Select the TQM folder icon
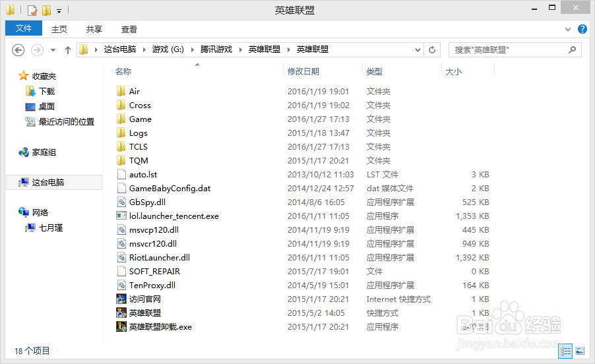This screenshot has height=364, width=595. [121, 160]
